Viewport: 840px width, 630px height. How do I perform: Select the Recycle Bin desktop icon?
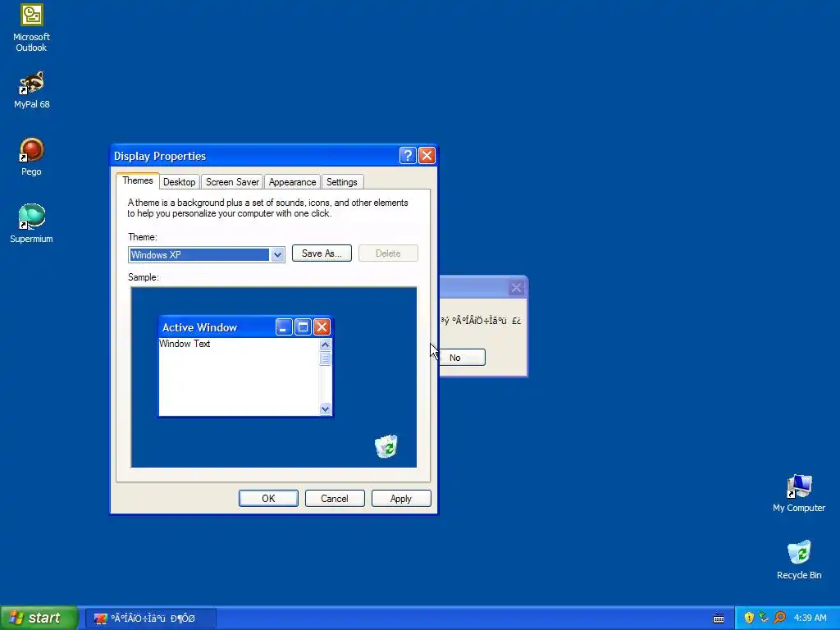[799, 560]
